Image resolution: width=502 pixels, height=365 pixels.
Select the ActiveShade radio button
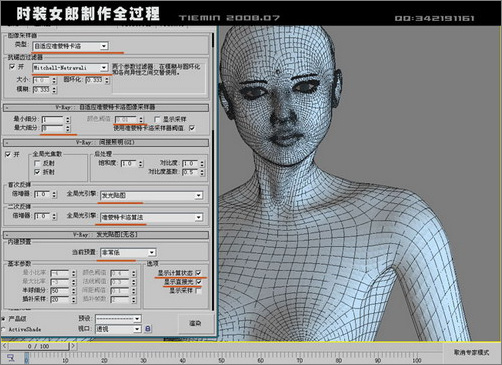(x=3, y=329)
